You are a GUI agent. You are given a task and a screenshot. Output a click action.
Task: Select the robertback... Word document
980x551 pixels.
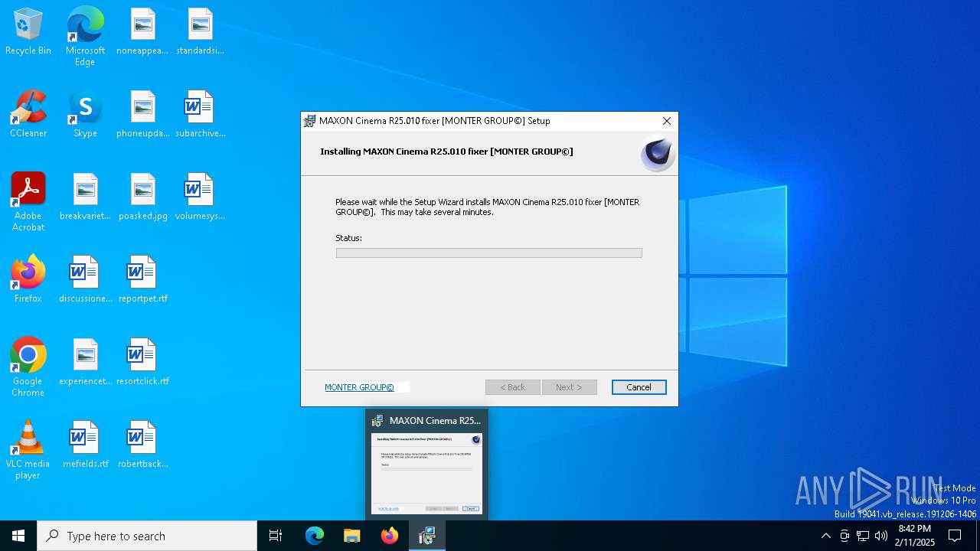click(142, 445)
